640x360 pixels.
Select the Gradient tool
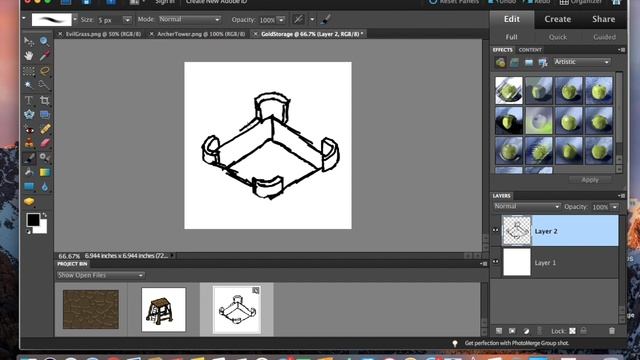44,172
